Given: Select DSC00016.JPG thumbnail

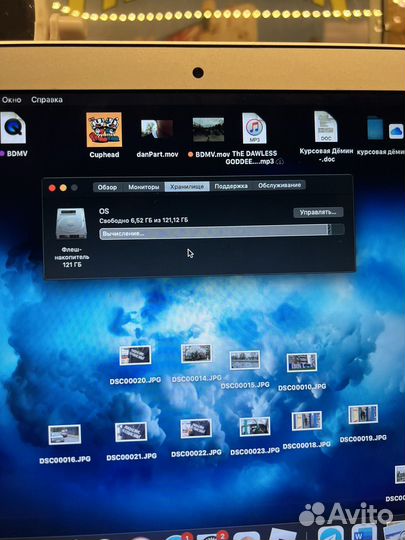Looking at the screenshot, I should (65, 435).
